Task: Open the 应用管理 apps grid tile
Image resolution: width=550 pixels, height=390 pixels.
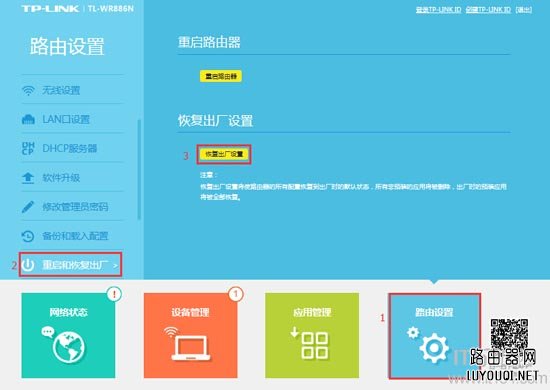Action: 312,336
